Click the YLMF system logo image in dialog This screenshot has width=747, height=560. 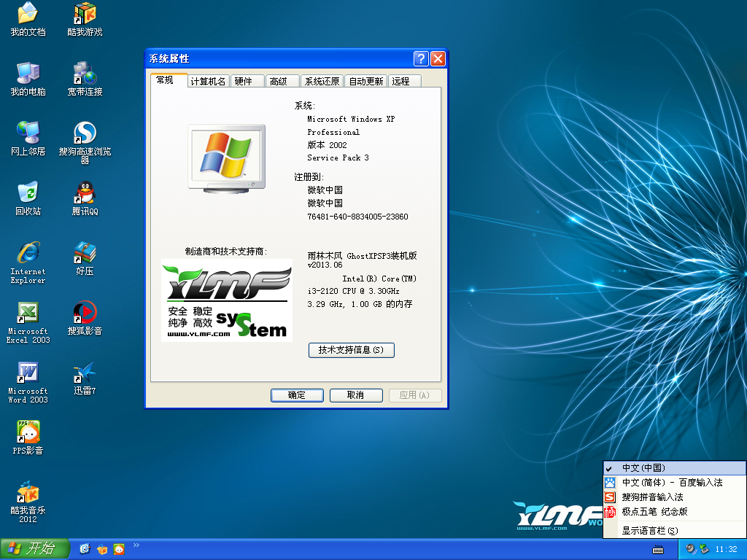pyautogui.click(x=227, y=300)
